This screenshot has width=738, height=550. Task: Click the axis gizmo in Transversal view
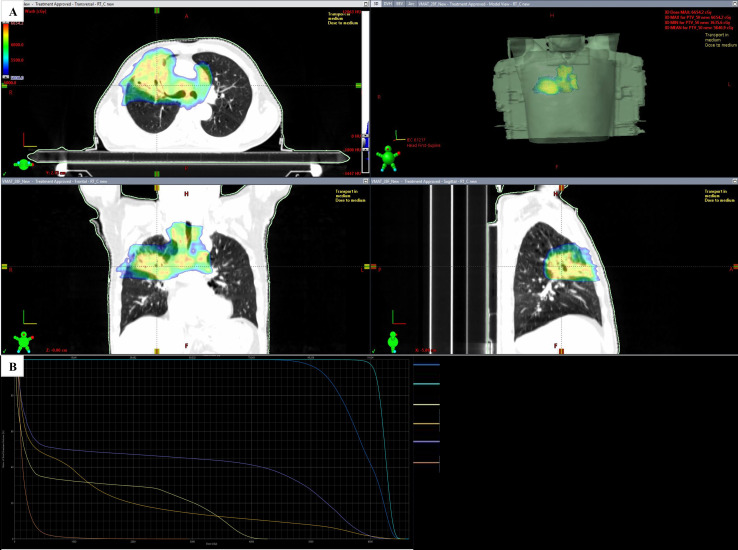30,140
